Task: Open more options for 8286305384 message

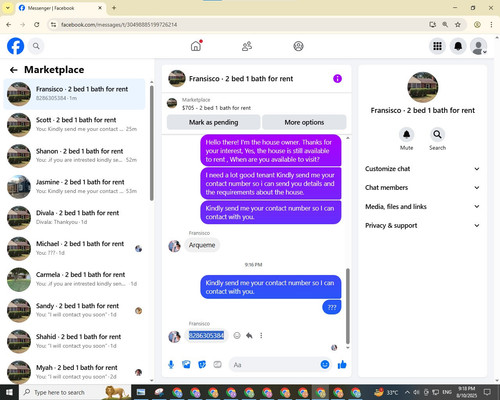Action: click(261, 336)
